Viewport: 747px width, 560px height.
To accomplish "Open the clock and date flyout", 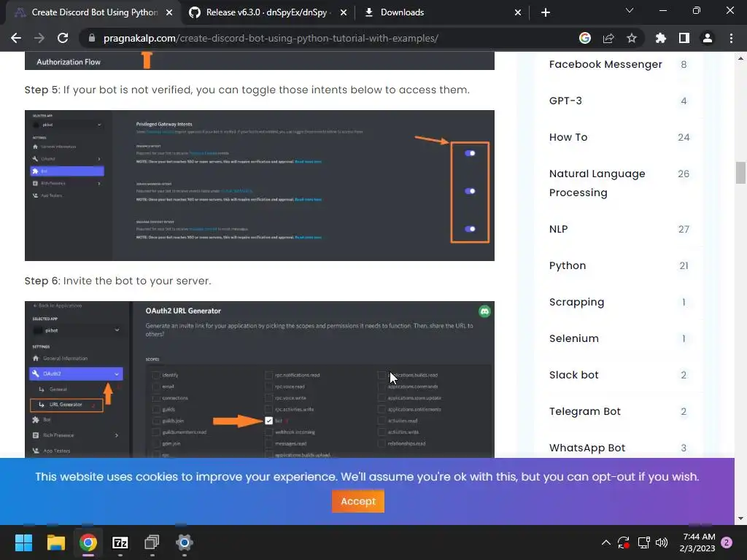I will click(697, 542).
